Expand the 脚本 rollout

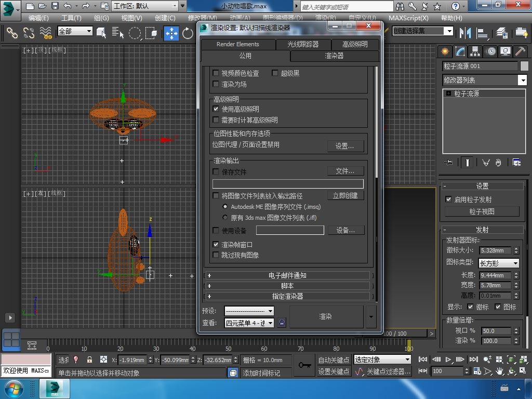287,286
